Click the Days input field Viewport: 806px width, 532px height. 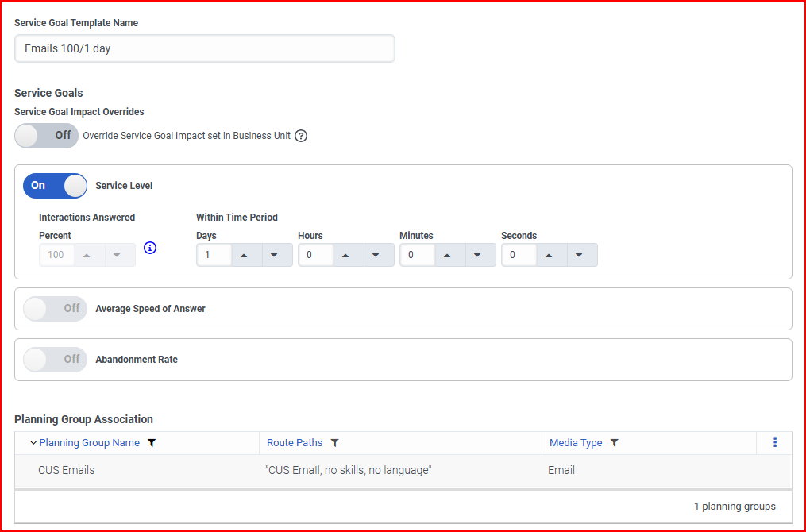(214, 255)
